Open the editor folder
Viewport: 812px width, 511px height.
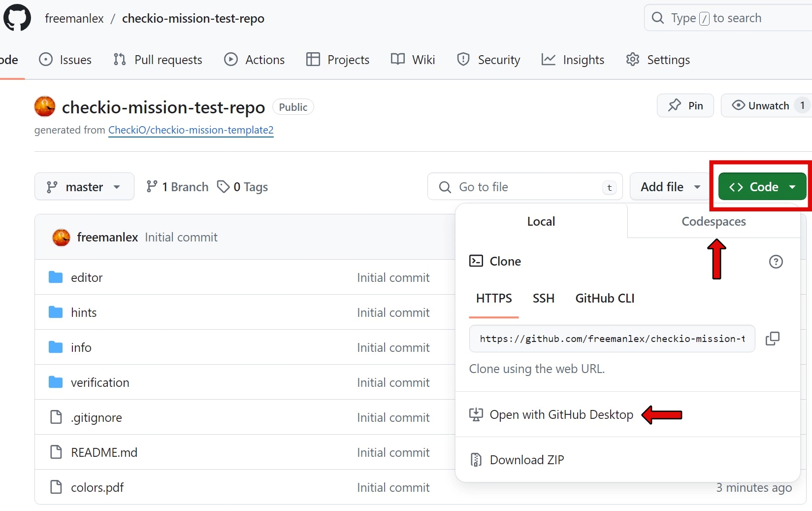[87, 277]
